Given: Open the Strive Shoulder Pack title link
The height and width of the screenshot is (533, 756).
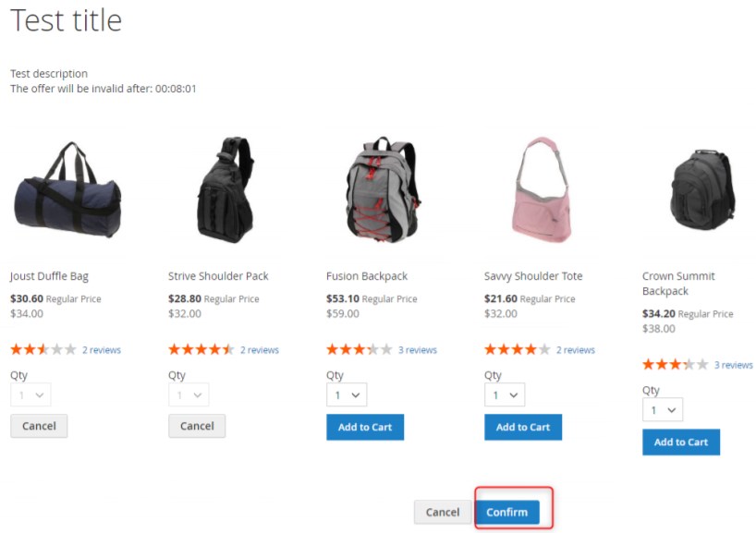Looking at the screenshot, I should click(x=218, y=276).
